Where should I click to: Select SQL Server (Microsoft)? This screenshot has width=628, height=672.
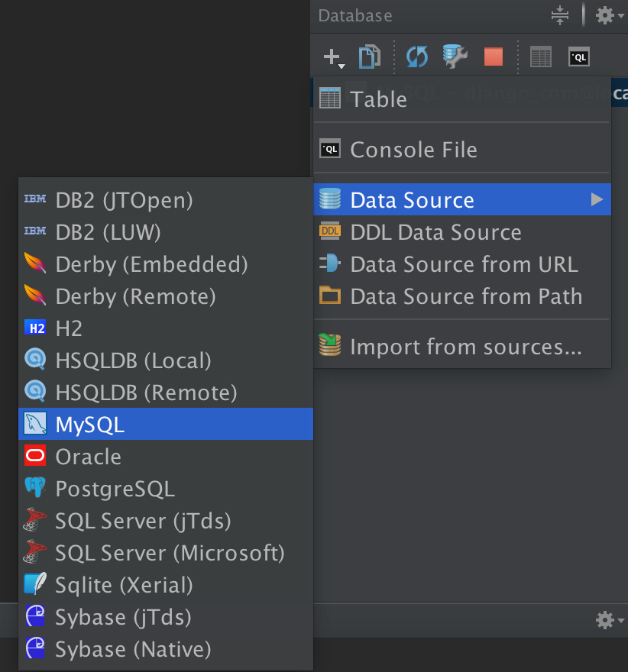click(166, 553)
